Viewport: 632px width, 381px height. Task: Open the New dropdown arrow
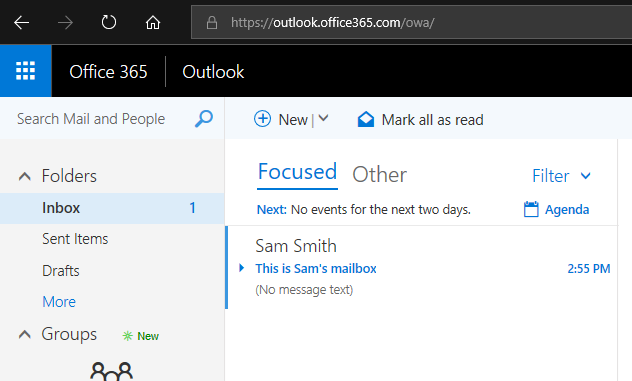(323, 119)
